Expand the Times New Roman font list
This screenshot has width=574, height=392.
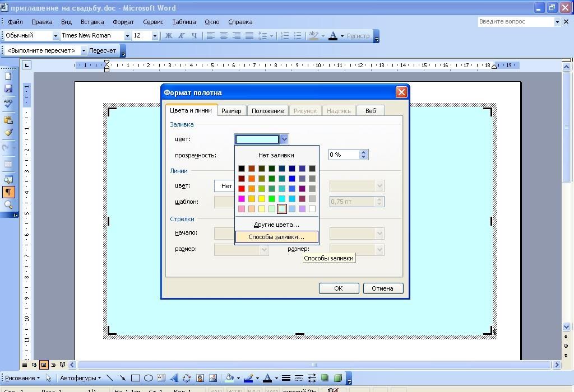(127, 36)
